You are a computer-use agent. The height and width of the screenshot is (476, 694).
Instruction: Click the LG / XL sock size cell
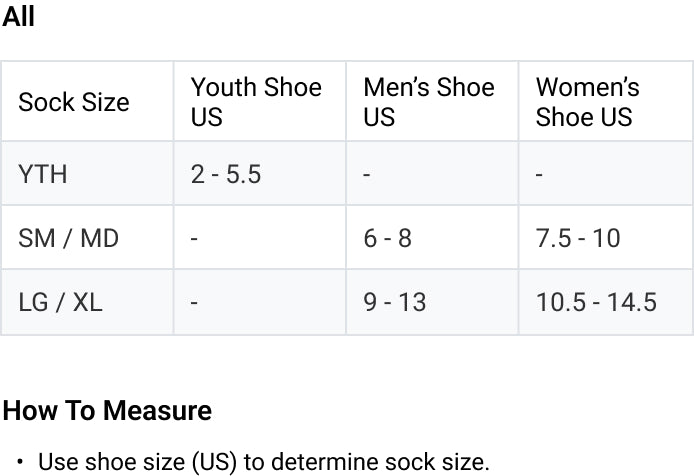pos(60,302)
